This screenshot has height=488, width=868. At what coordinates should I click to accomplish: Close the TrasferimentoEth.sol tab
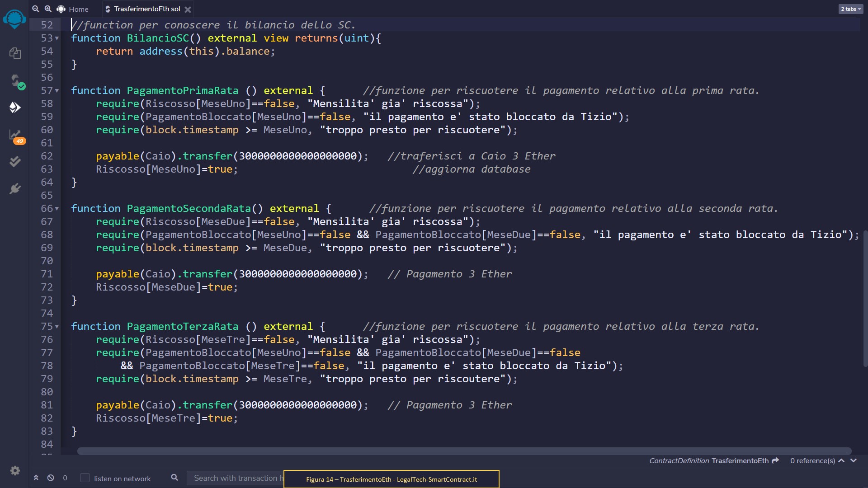(188, 9)
